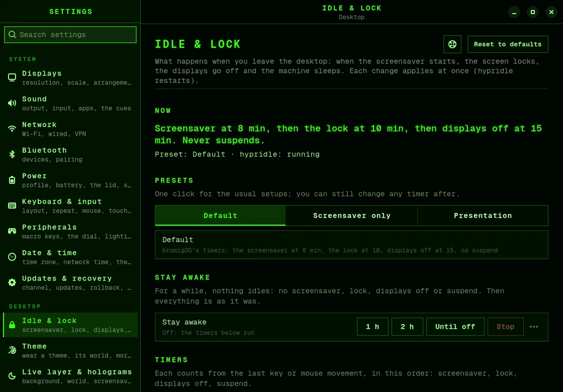
Task: Open the Displays settings page
Action: (70, 77)
